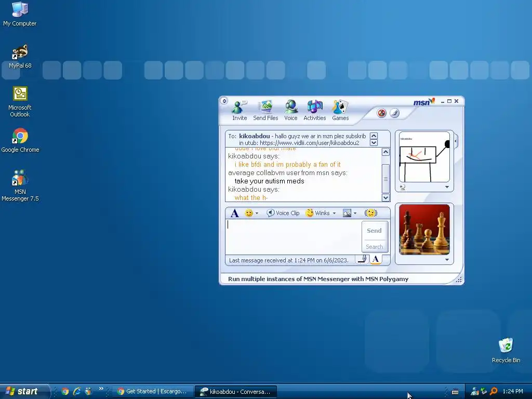The image size is (532, 399).
Task: Launch Games from the conversation toolbar
Action: (x=340, y=111)
